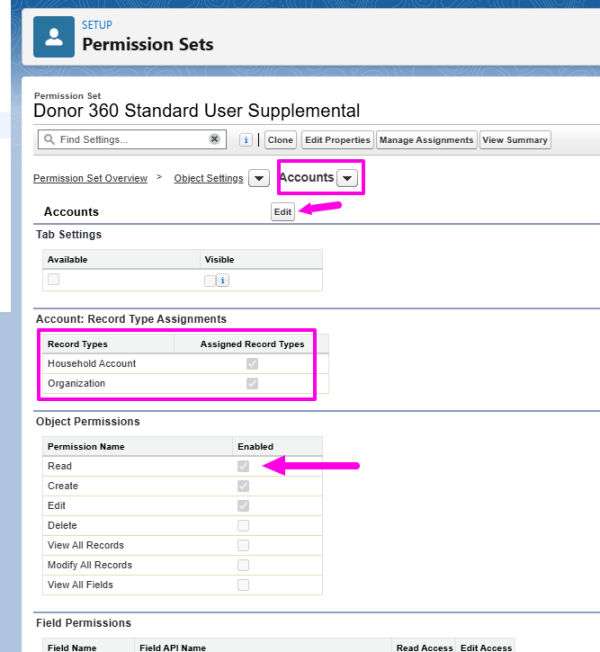Focus the Find Settings input field
This screenshot has width=600, height=652.
click(132, 139)
